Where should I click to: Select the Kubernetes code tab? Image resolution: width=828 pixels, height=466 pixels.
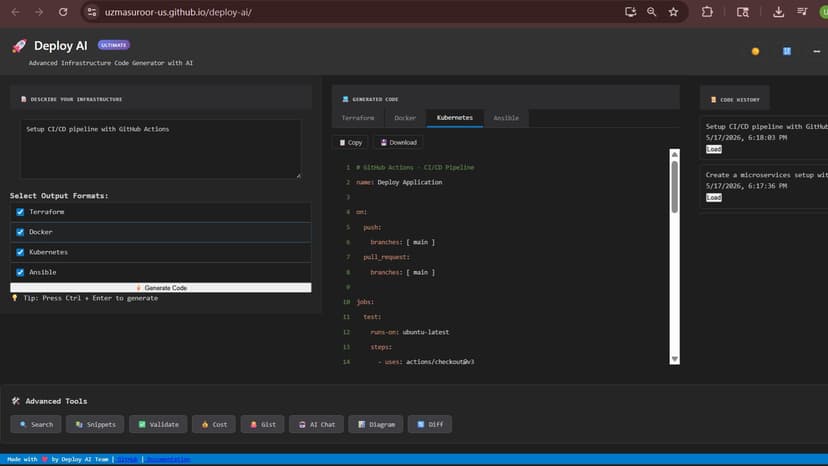pyautogui.click(x=455, y=118)
